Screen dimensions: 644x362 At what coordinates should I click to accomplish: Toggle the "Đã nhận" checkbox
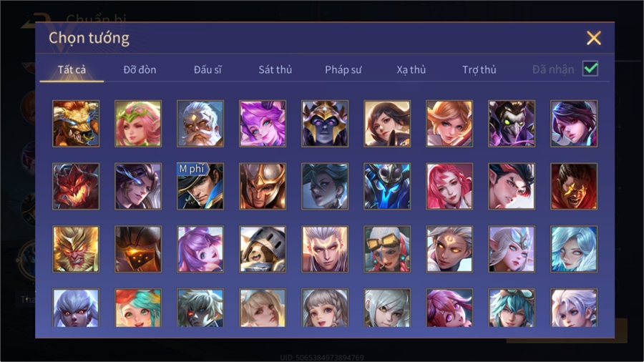[590, 69]
